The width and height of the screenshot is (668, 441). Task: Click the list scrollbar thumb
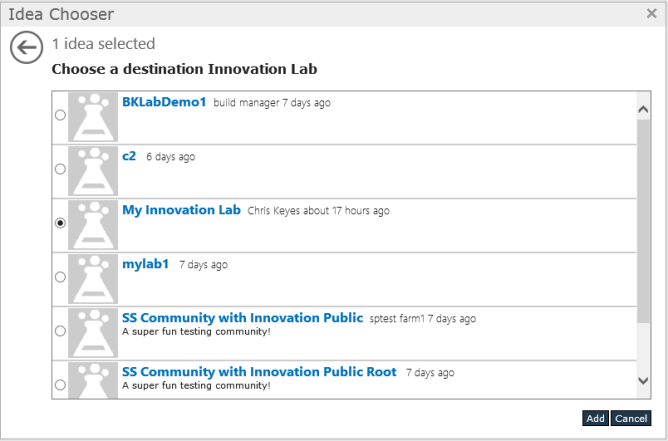[x=644, y=215]
